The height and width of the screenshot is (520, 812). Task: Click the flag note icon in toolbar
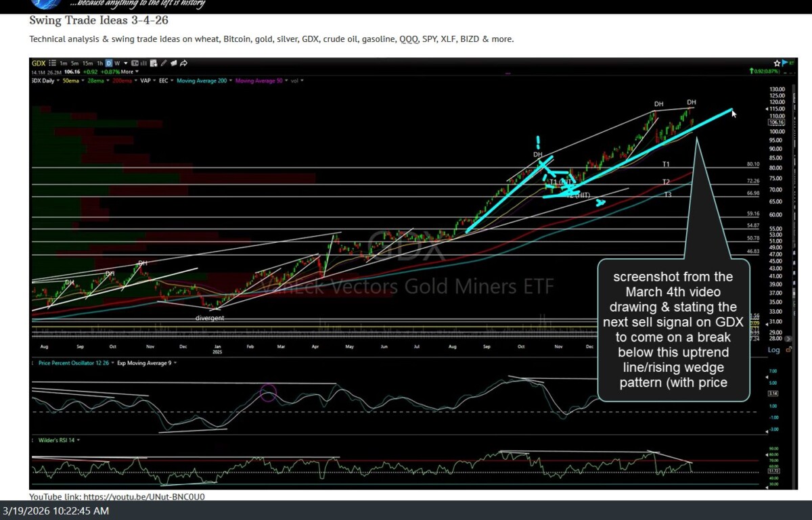tap(174, 63)
